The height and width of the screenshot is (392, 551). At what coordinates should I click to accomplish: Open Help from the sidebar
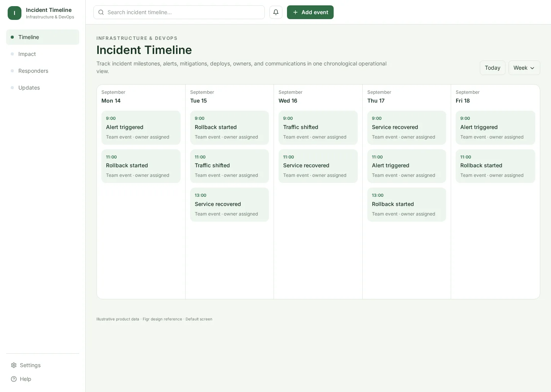pyautogui.click(x=42, y=379)
